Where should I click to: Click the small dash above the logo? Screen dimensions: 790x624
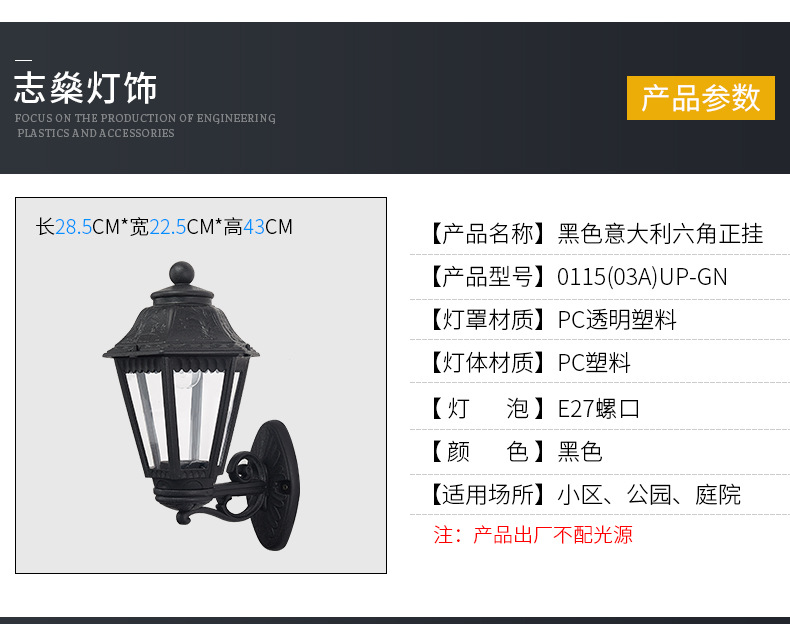24,60
